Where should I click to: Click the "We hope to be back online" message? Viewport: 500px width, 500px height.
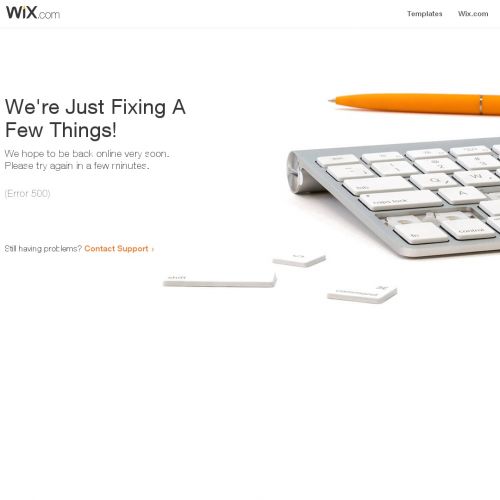point(87,160)
